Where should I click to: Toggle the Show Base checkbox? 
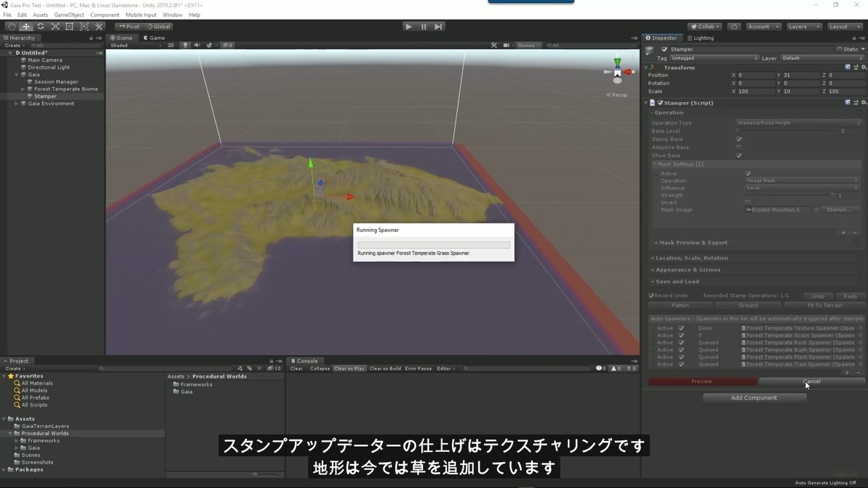[x=739, y=155]
